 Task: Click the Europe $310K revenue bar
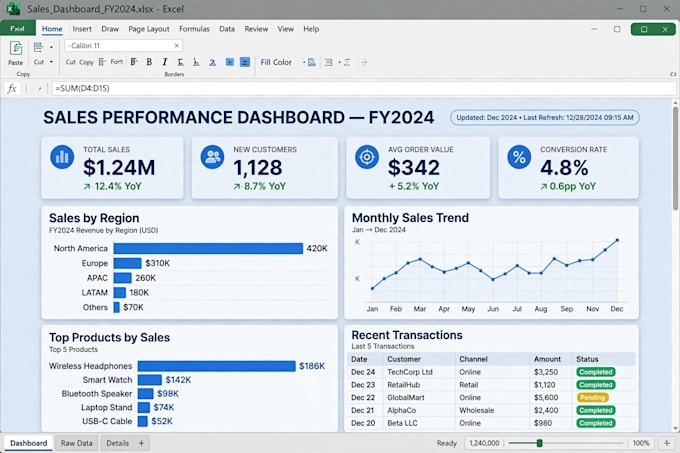click(x=128, y=263)
